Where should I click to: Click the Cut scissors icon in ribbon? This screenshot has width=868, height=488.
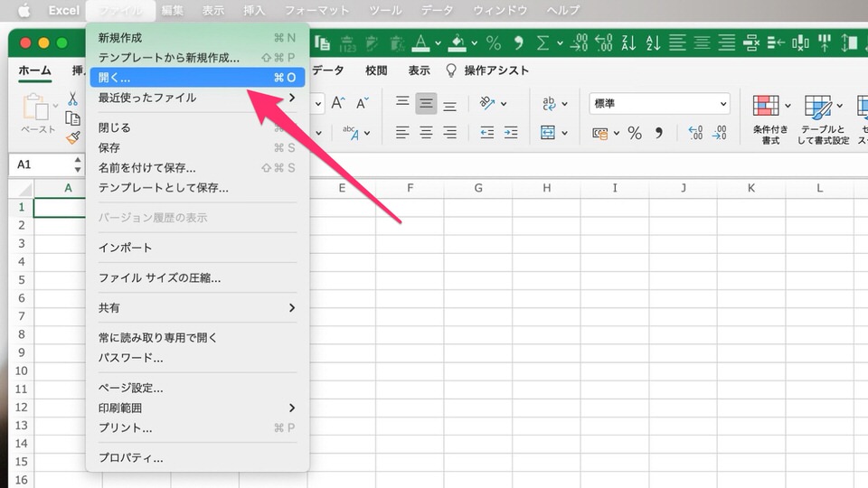coord(72,99)
